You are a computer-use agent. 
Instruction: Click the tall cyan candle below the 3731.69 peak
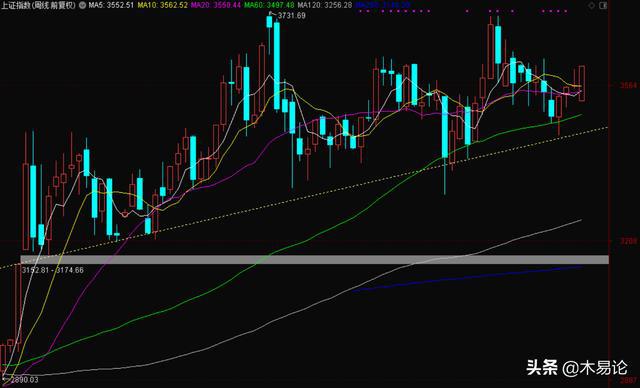point(277,66)
